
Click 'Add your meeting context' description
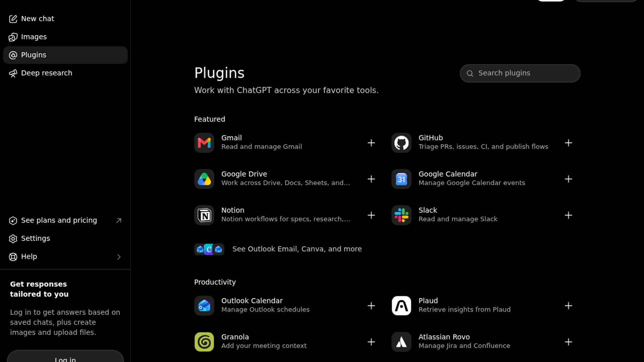click(264, 346)
